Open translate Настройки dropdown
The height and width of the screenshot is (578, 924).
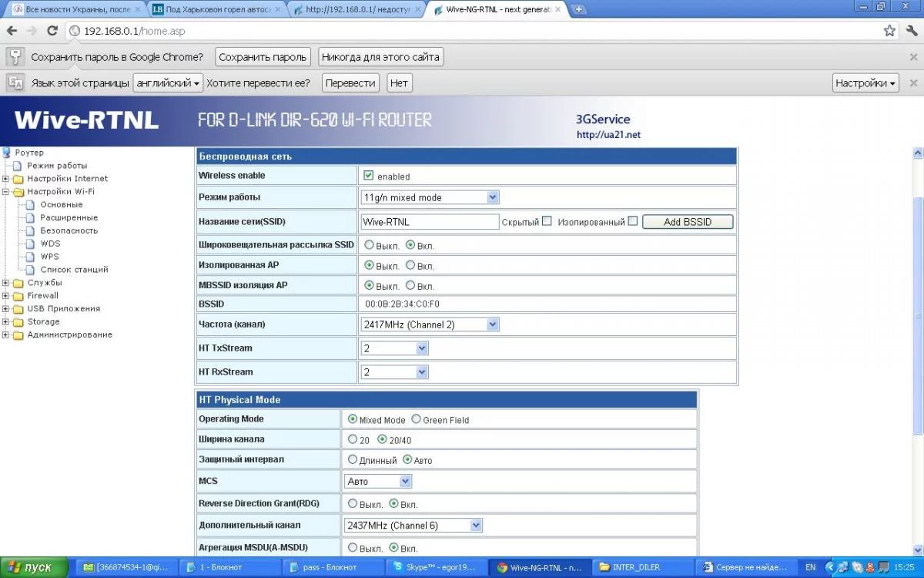(x=866, y=82)
